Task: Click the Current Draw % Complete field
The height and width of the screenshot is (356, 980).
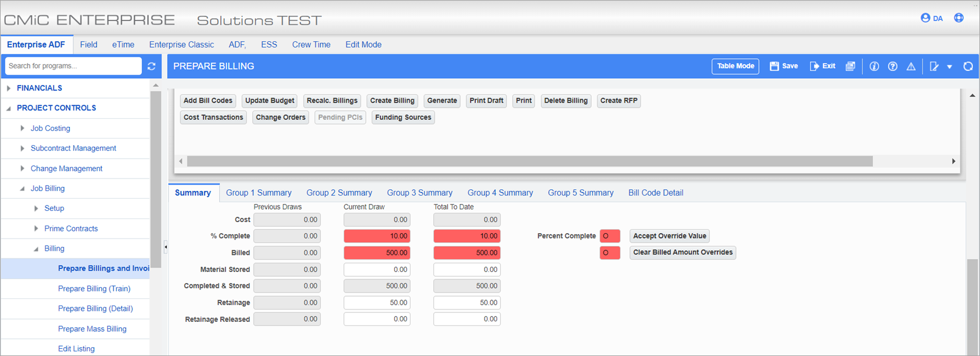Action: 377,236
